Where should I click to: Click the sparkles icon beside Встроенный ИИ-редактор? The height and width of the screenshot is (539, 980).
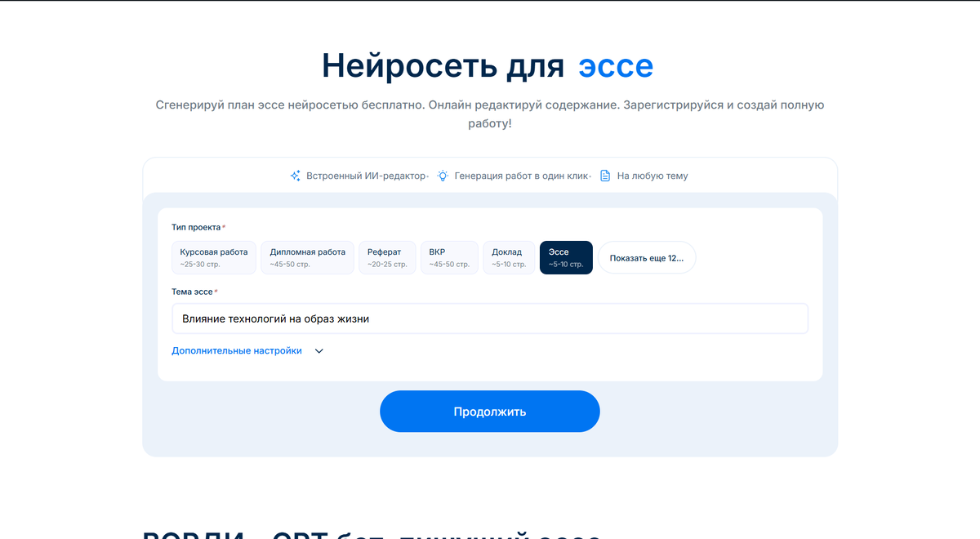coord(295,175)
